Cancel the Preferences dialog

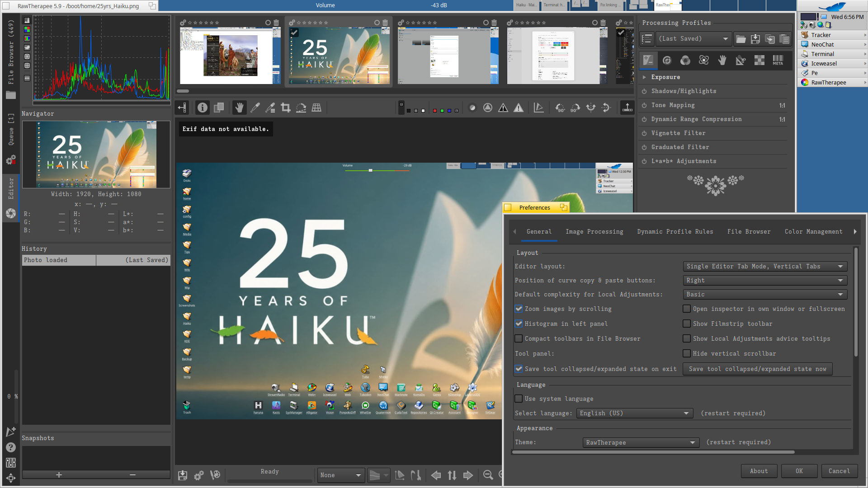[x=839, y=471]
